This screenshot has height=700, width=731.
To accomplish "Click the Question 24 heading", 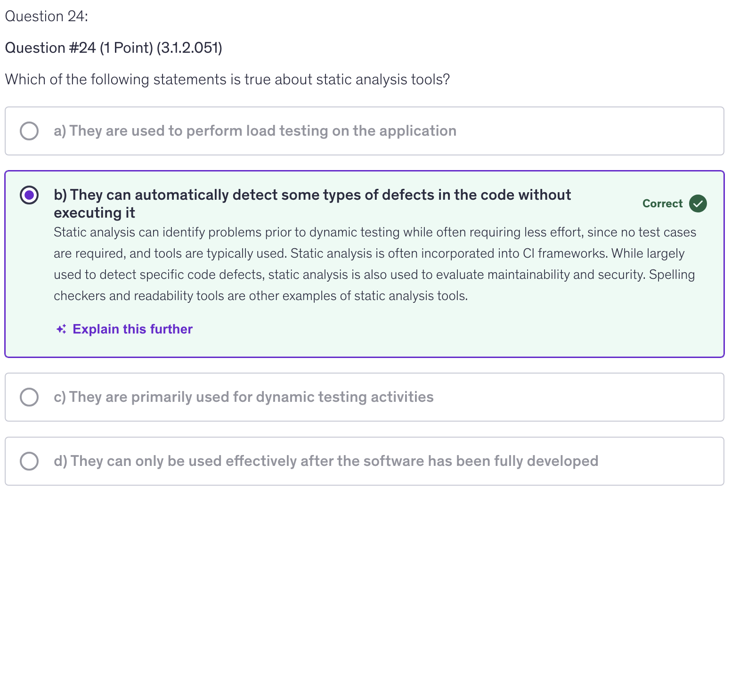I will [x=46, y=16].
